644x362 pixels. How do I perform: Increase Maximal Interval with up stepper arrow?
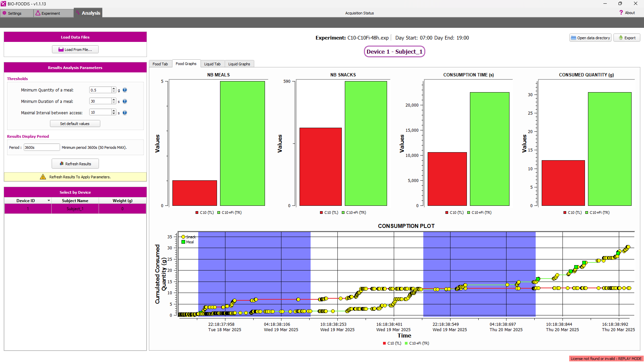[114, 111]
